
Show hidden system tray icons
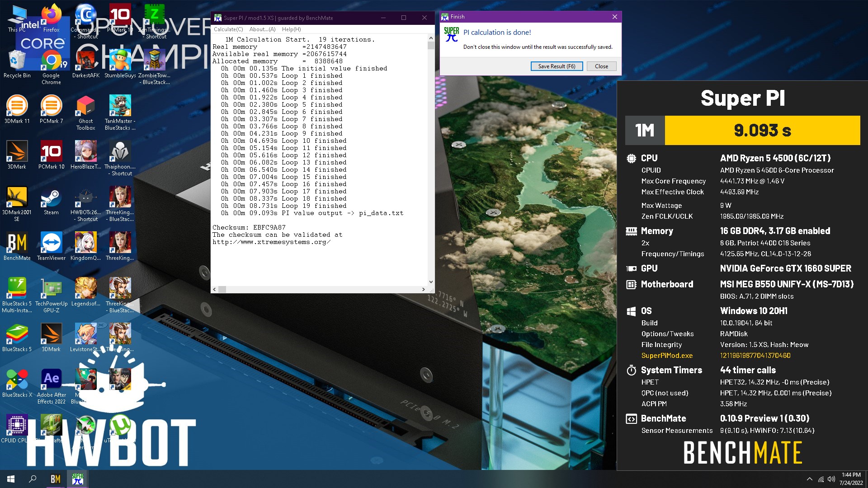coord(809,479)
